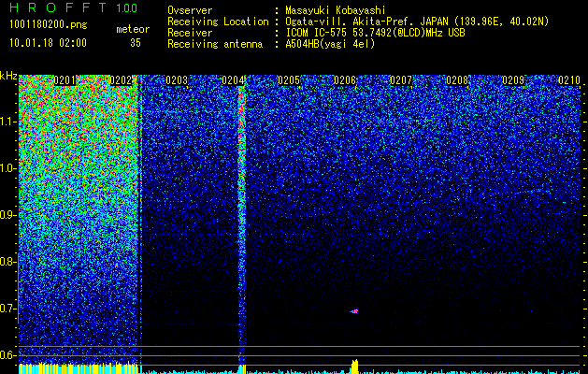
Task: Click the 0.7 frequency axis label
Action: 8,309
